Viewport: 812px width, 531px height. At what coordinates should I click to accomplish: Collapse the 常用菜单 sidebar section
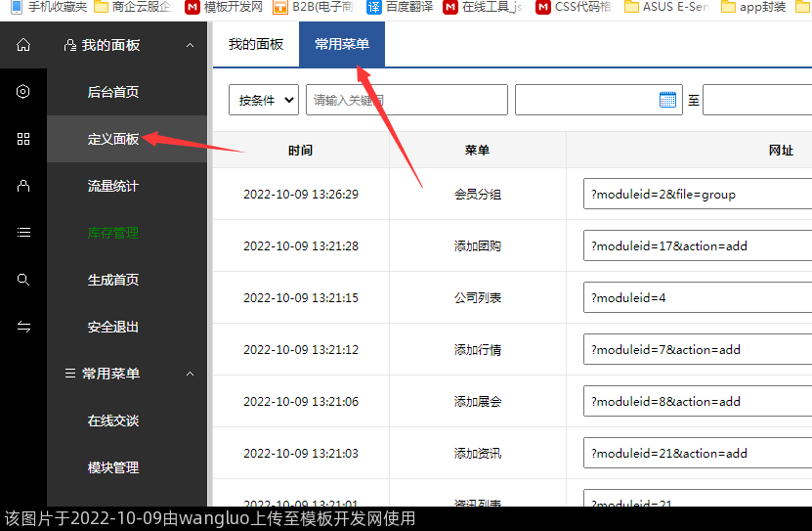coord(190,374)
